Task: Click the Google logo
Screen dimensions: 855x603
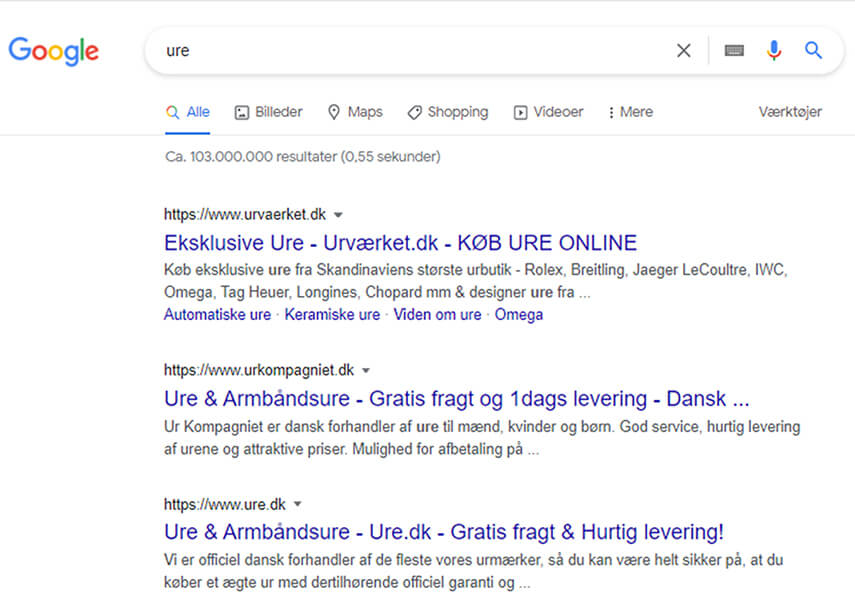Action: [x=53, y=51]
